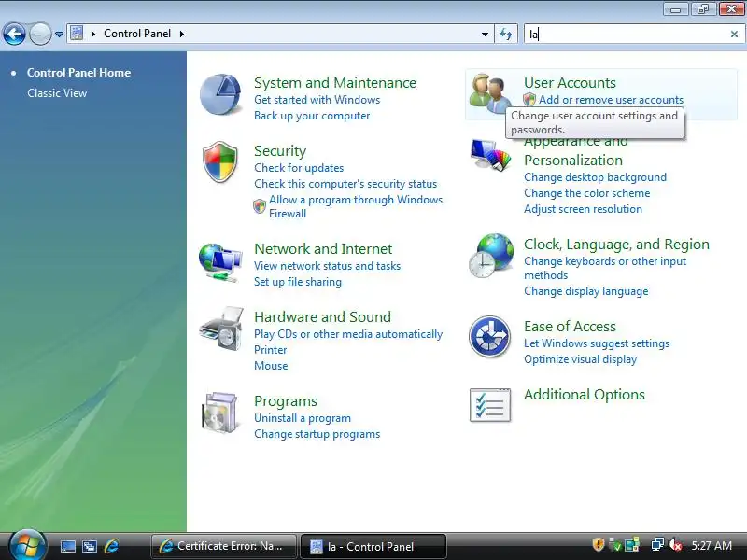
Task: Click the Programs software box icon
Action: point(219,413)
